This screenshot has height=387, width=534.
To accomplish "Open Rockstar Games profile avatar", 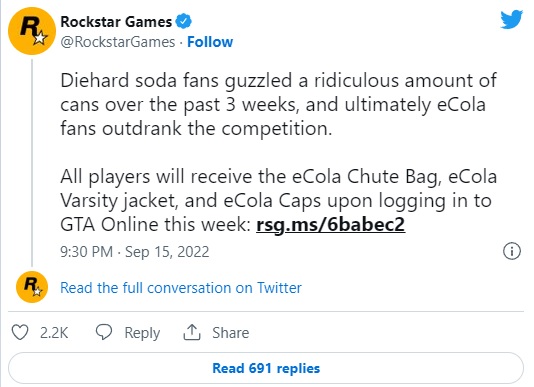I will pos(32,31).
